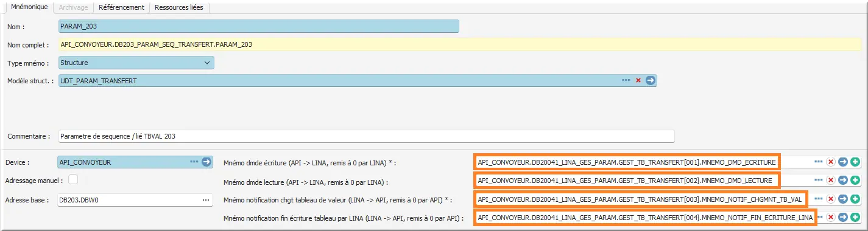
Task: Open browse dots for Modèle struct. field
Action: pyautogui.click(x=626, y=80)
